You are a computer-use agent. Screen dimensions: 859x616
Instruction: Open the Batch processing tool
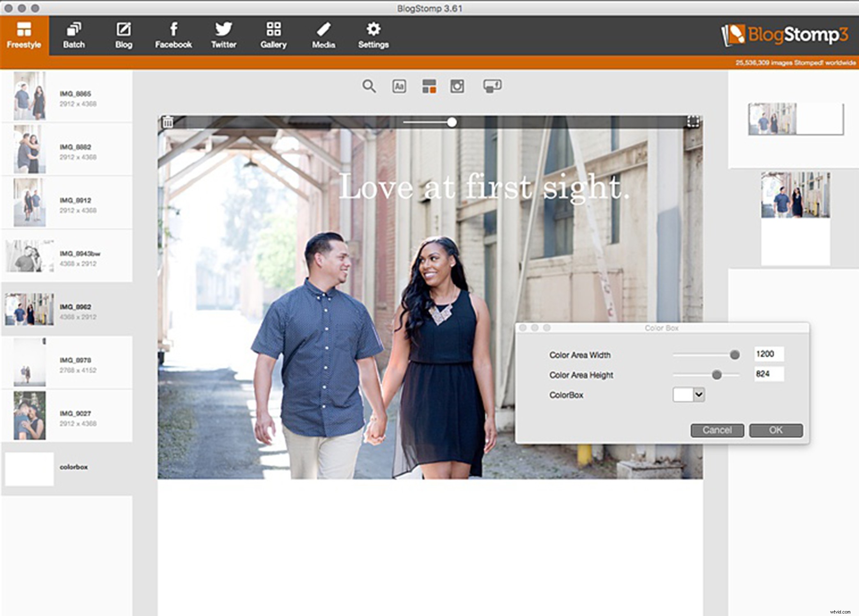(x=74, y=35)
